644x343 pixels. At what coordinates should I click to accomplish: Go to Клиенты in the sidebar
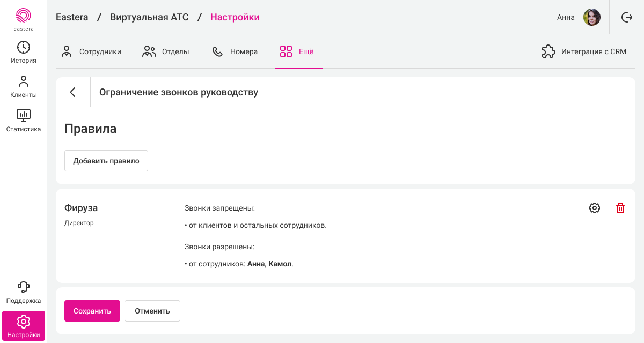[x=24, y=87]
